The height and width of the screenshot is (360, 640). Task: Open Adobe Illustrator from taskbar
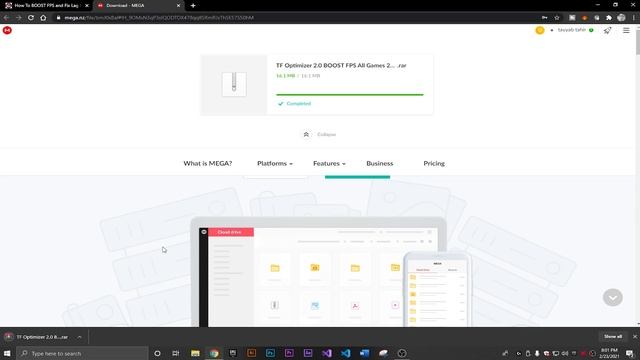click(x=251, y=353)
